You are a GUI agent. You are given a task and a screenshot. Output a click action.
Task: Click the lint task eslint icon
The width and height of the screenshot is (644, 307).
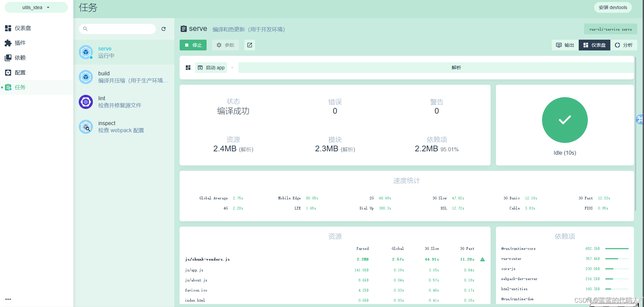[x=86, y=102]
